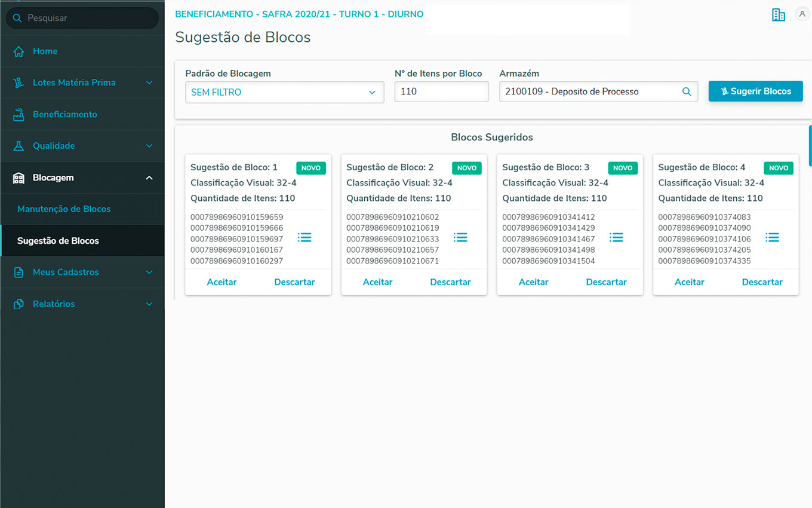Open Beneficiamento in the sidebar
Screen dimensions: 812x508
[x=64, y=114]
